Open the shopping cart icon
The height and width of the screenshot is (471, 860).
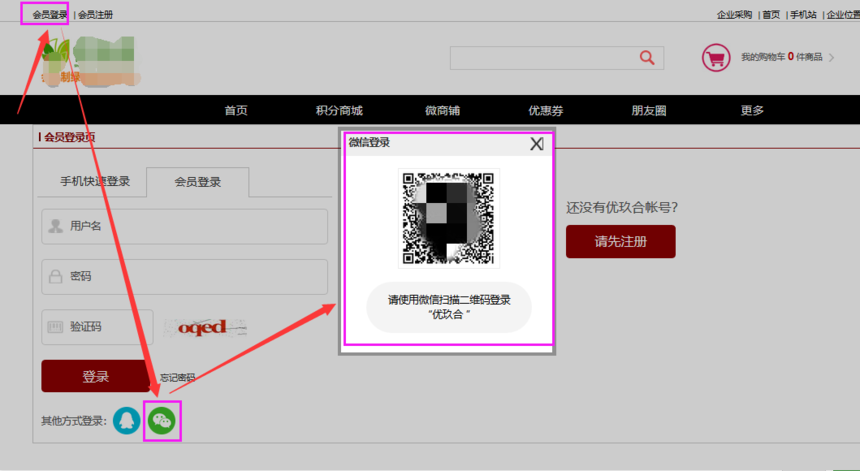pyautogui.click(x=716, y=58)
